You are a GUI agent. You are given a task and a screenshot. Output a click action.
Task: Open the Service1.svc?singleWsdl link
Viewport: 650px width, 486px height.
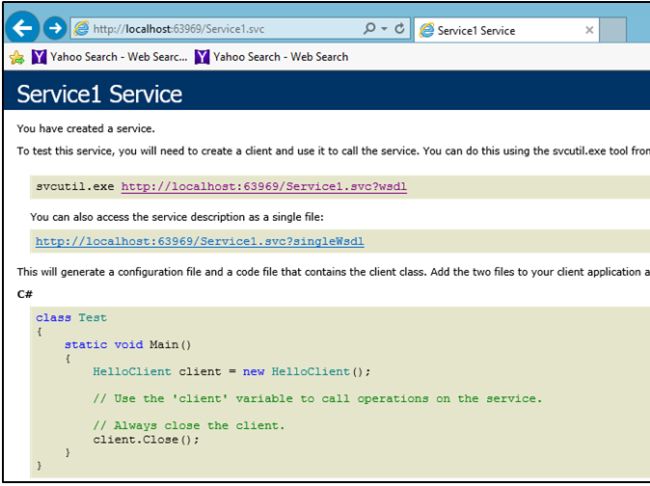tap(199, 241)
